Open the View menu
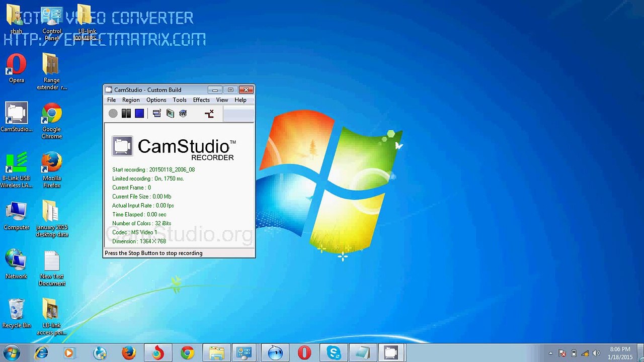644x362 pixels. tap(222, 100)
